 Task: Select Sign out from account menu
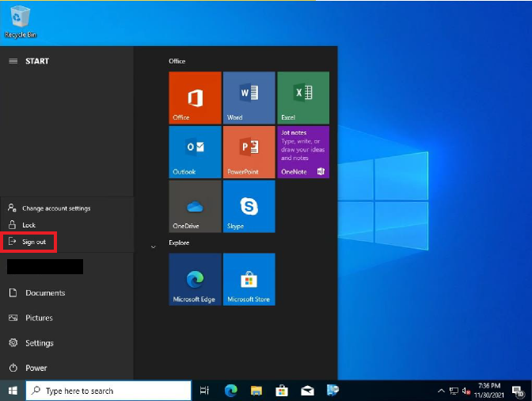(34, 242)
